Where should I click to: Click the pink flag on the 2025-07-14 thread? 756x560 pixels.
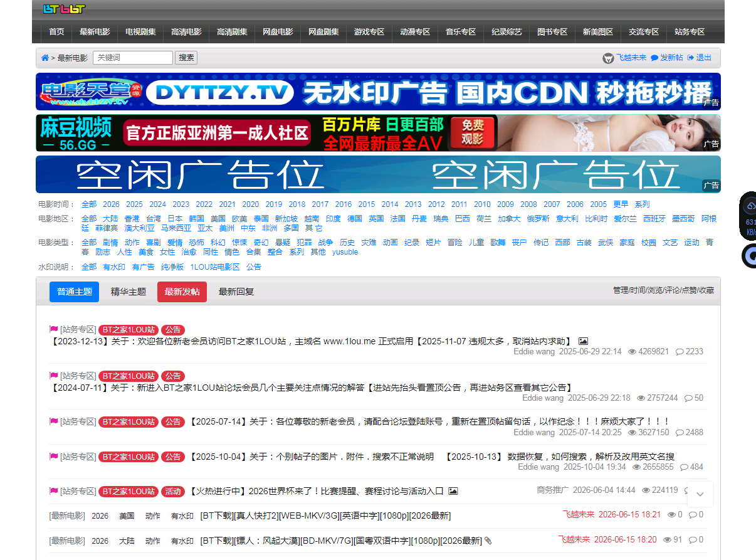[54, 421]
